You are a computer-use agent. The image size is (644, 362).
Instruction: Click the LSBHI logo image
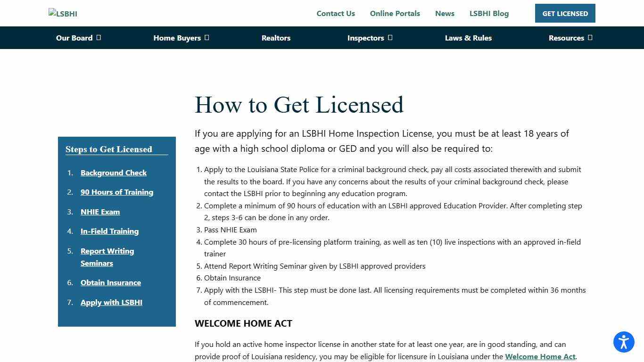63,13
